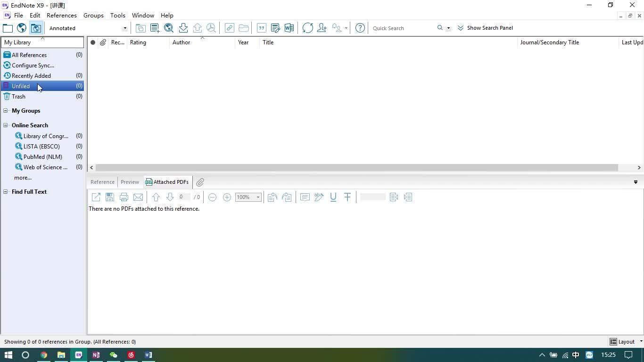The height and width of the screenshot is (362, 644).
Task: Open Help using the question mark icon
Action: 360,28
